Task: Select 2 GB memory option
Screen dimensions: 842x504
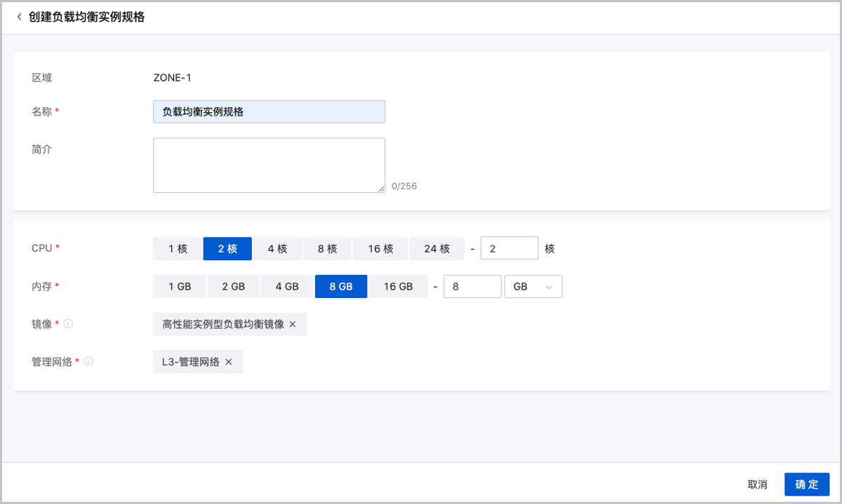Action: (x=233, y=287)
